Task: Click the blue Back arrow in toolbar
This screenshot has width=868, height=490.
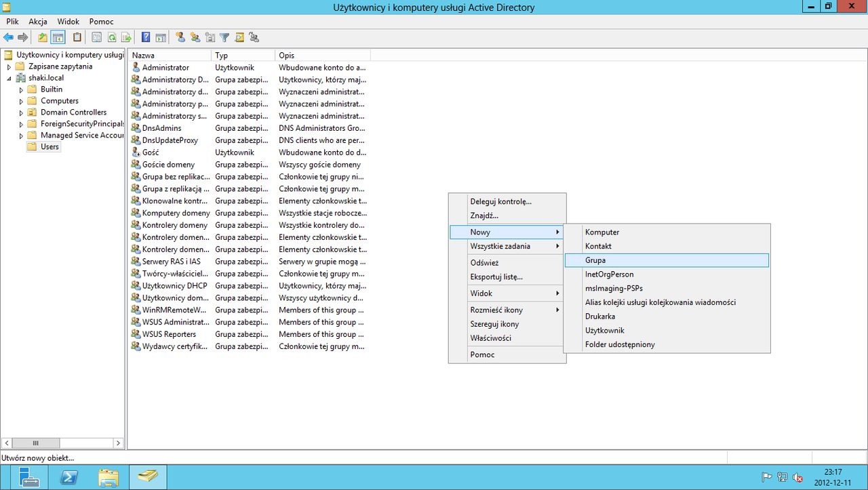Action: pos(8,37)
